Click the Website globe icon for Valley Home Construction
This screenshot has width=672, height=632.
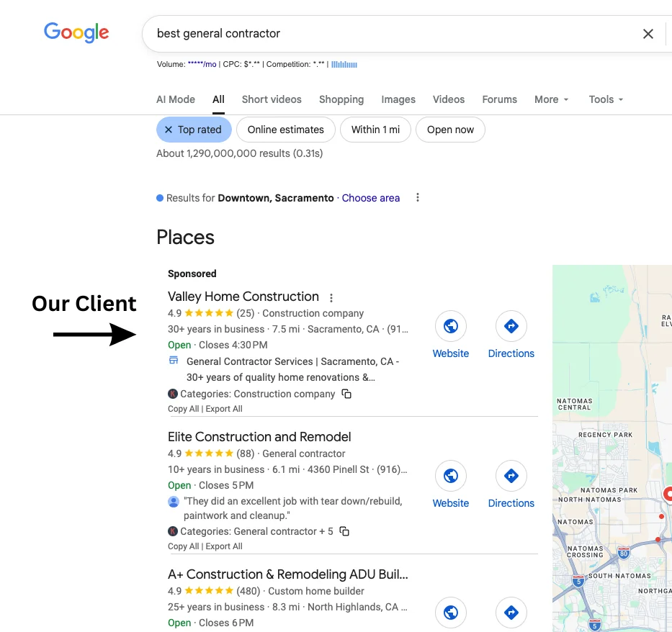tap(451, 327)
